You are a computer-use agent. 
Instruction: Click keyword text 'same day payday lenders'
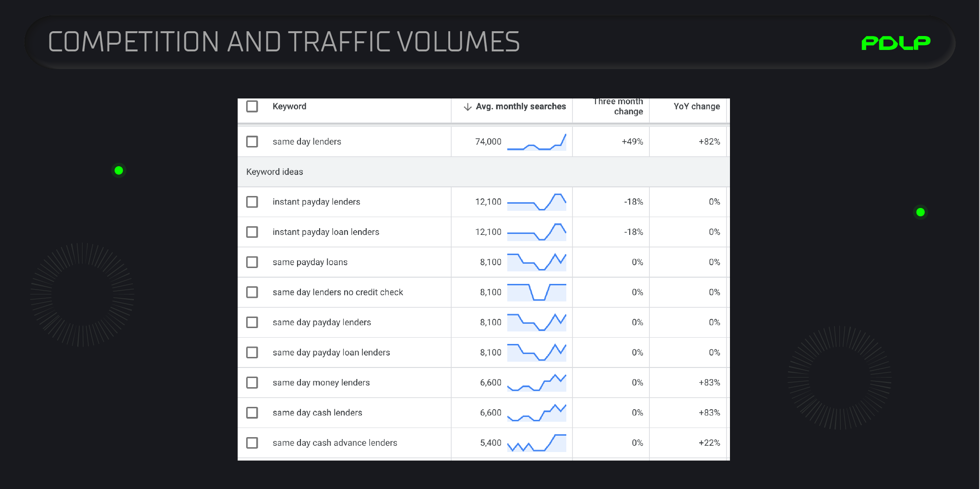pos(322,322)
